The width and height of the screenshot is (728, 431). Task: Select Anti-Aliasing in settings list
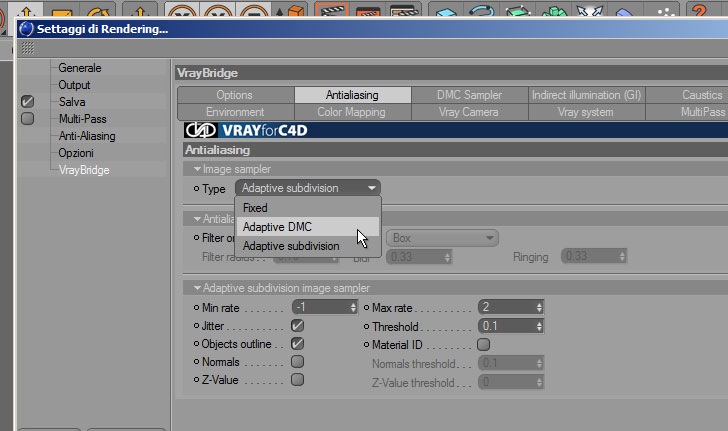(87, 136)
